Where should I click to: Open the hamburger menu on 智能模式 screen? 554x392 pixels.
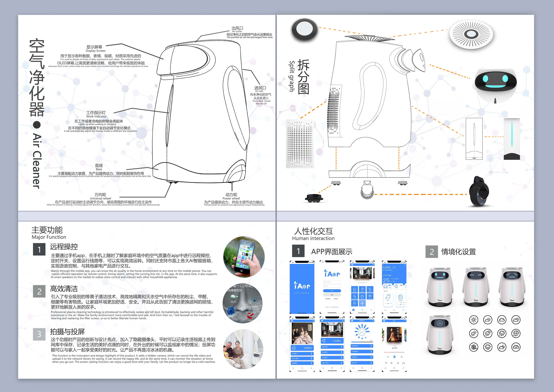(x=352, y=321)
